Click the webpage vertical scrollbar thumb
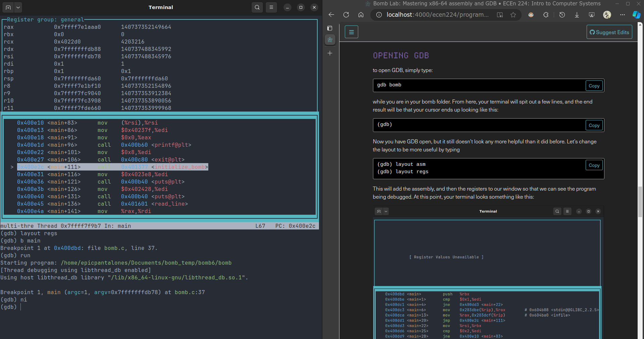The width and height of the screenshot is (644, 339). click(x=640, y=202)
